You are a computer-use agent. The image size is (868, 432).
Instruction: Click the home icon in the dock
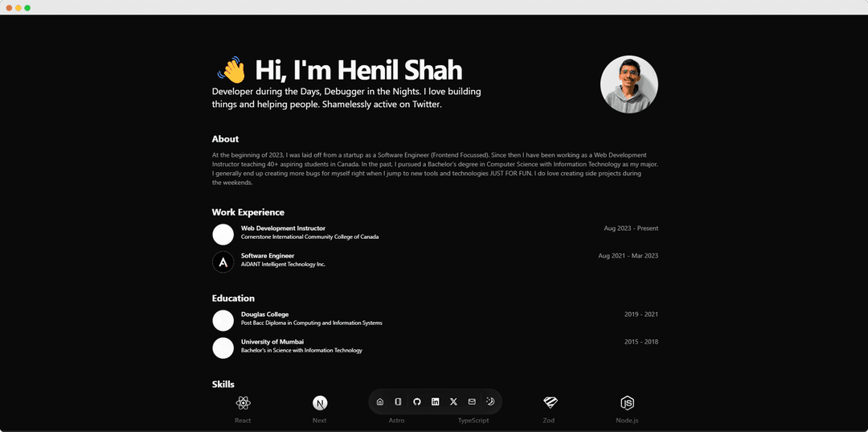click(x=380, y=401)
